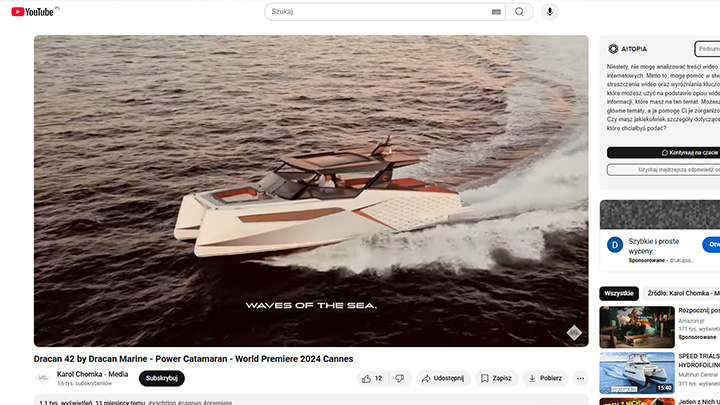Share video using Udostępnij button
Viewport: 720px width, 405px height.
click(442, 379)
